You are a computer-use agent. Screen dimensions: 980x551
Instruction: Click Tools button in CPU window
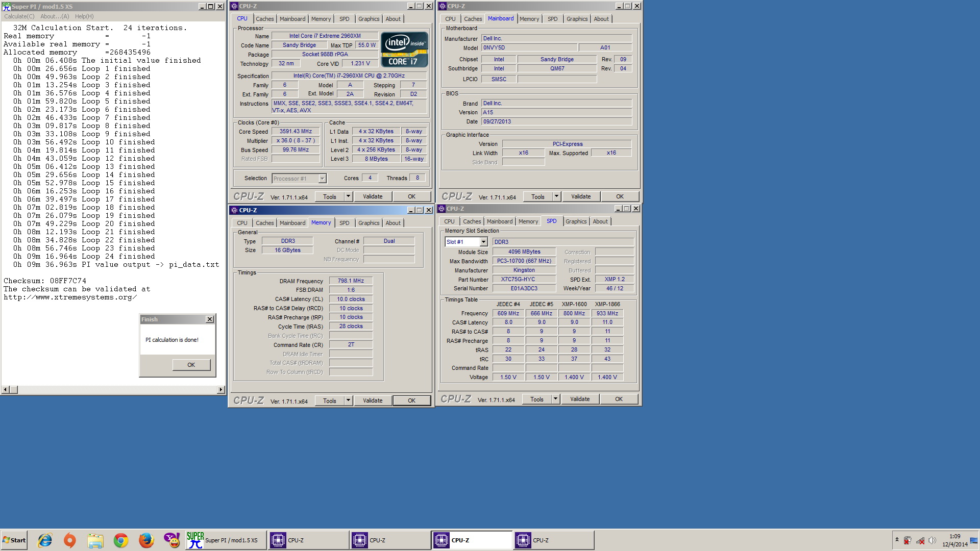point(330,196)
